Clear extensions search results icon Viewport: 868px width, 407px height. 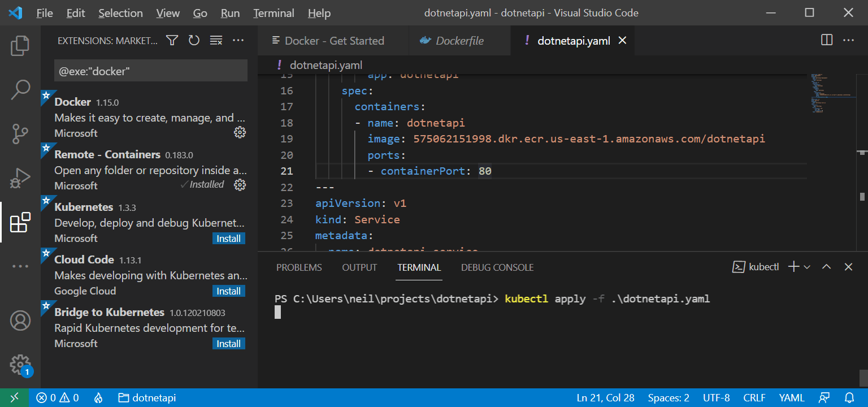[216, 40]
